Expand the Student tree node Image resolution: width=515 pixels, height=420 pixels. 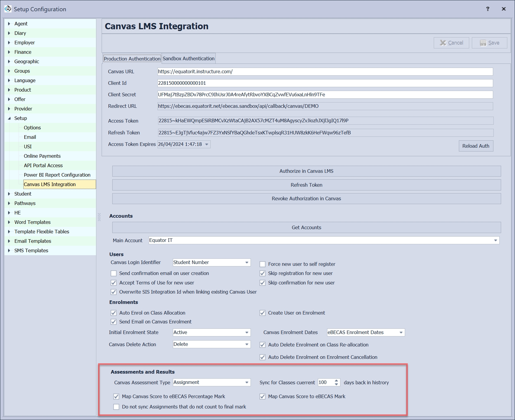[9, 194]
